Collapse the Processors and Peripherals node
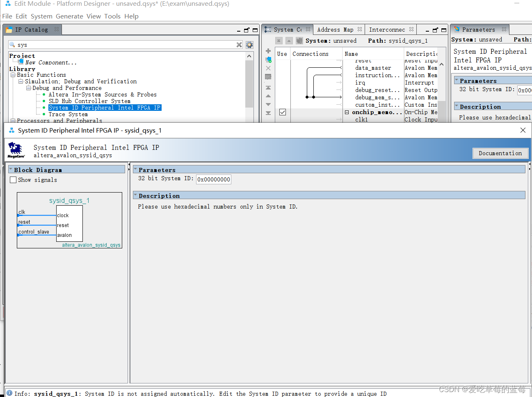Screen dimensions: 532x397 pyautogui.click(x=13, y=120)
